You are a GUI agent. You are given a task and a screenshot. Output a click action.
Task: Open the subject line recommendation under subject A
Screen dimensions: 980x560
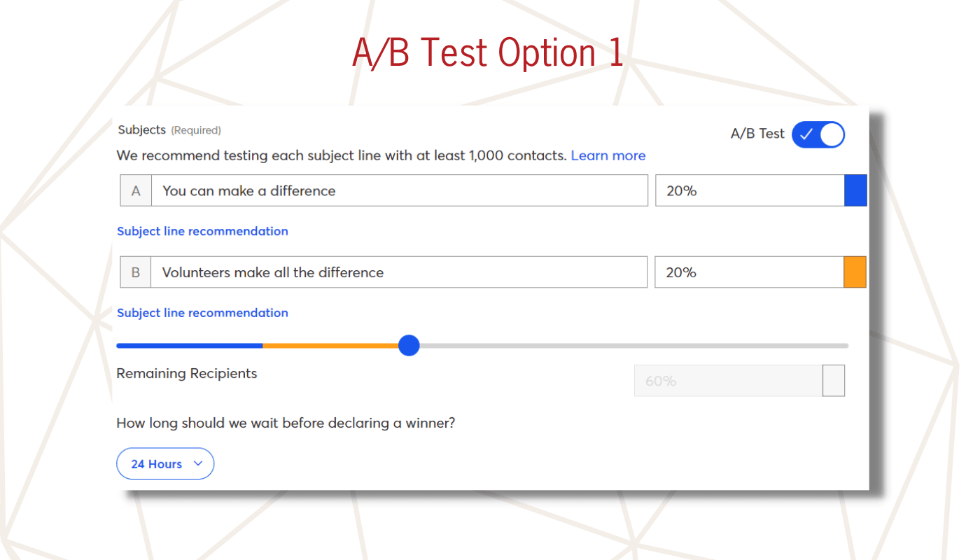(202, 231)
